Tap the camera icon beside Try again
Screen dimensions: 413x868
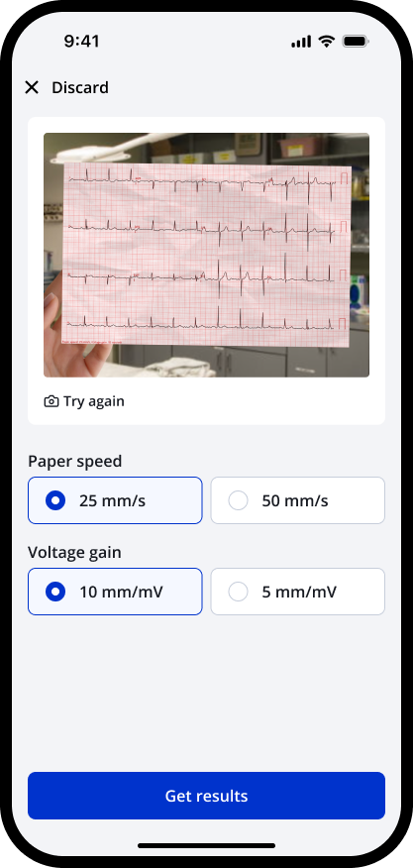51,401
